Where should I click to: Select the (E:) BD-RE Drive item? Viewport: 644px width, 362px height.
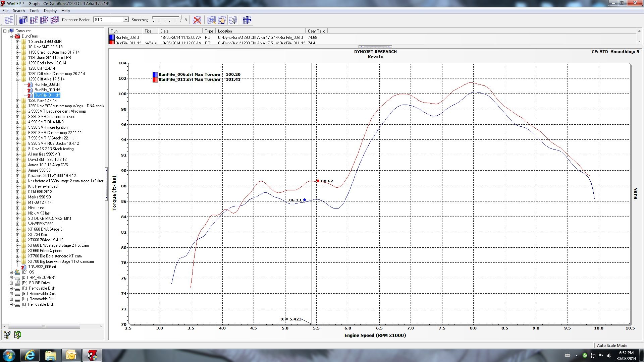coord(36,283)
